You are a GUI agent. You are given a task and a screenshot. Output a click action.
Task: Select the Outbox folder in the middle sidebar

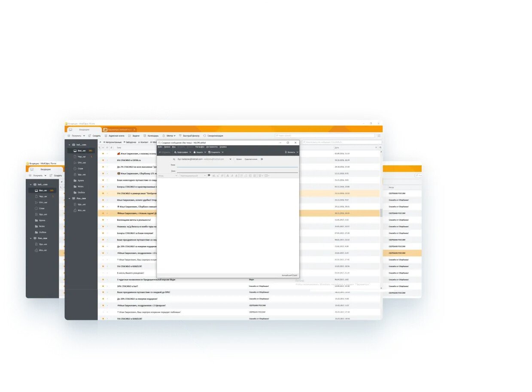coord(81,192)
